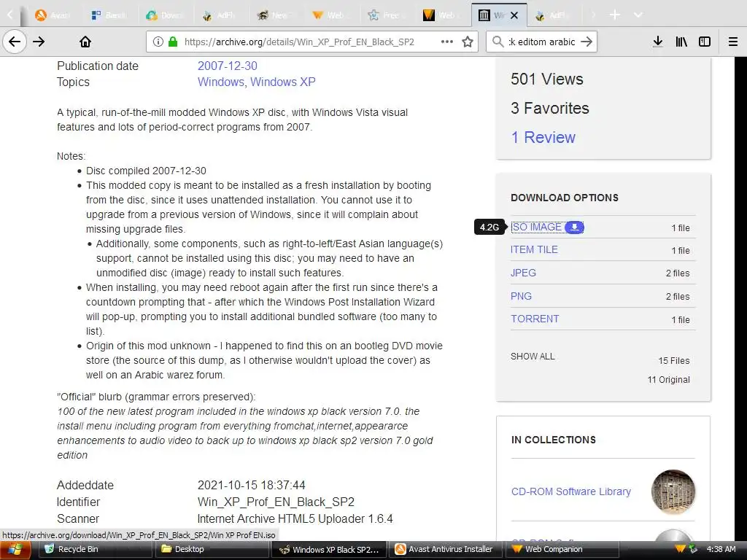Click the CD-ROM Software Library thumbnail
Screen dimensions: 747x560
673,491
